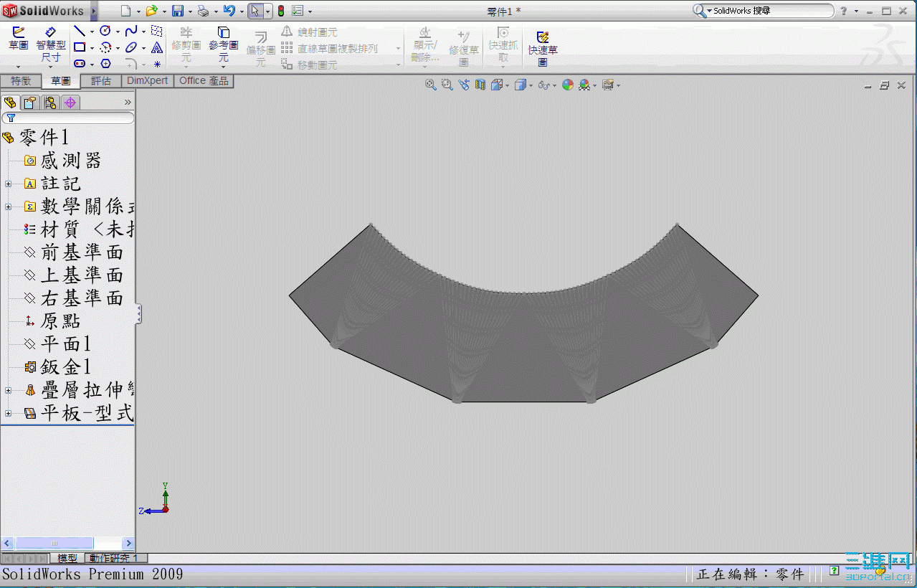The width and height of the screenshot is (917, 588).
Task: Open the Display Style dropdown arrow
Action: 531,85
